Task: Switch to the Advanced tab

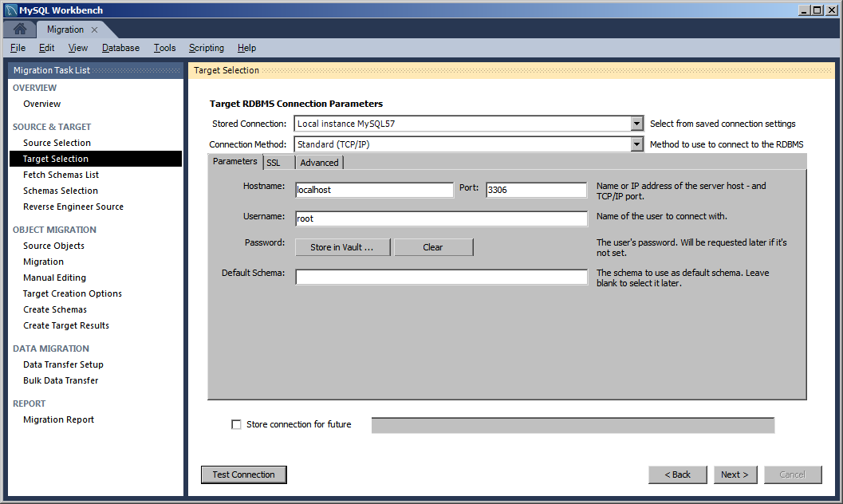Action: click(319, 162)
